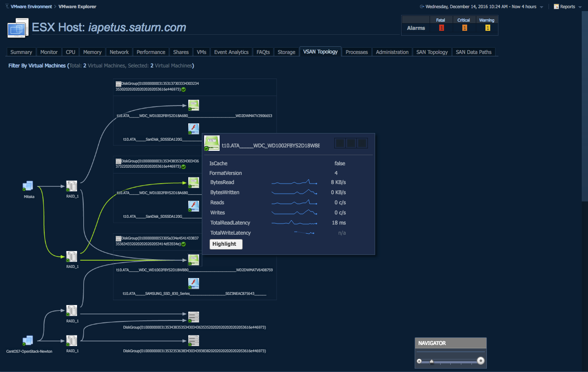Click the Navigator zoom slider handle
The height and width of the screenshot is (372, 588).
click(431, 361)
